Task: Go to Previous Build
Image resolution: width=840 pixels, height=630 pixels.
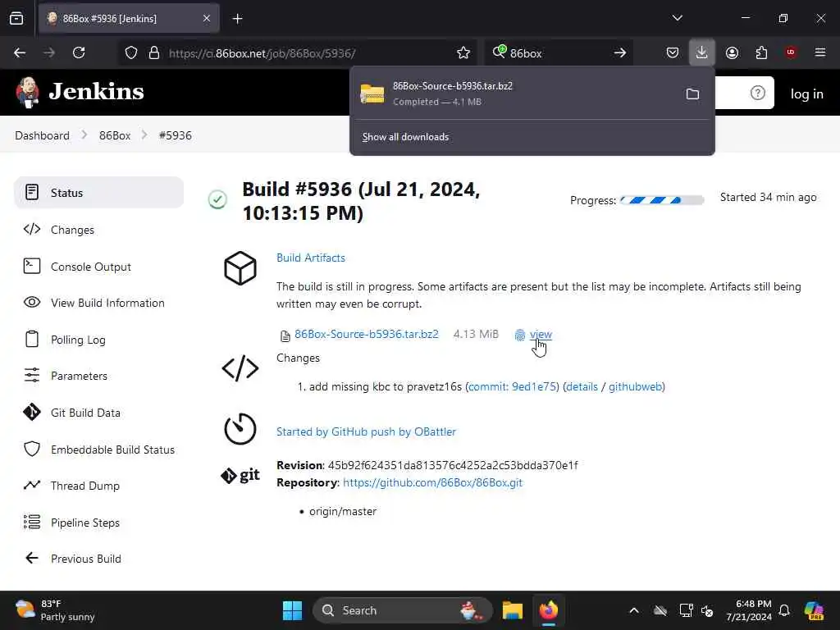Action: pyautogui.click(x=99, y=559)
